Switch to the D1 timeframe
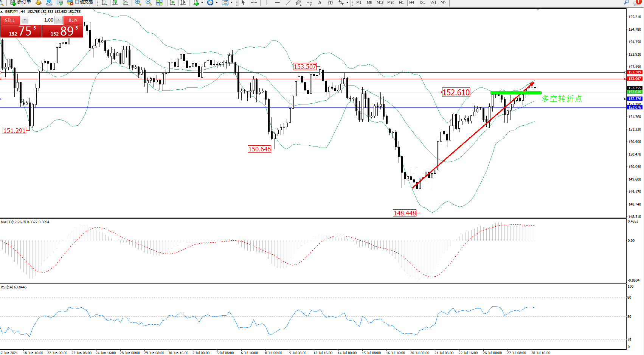This screenshot has height=355, width=644. click(422, 3)
